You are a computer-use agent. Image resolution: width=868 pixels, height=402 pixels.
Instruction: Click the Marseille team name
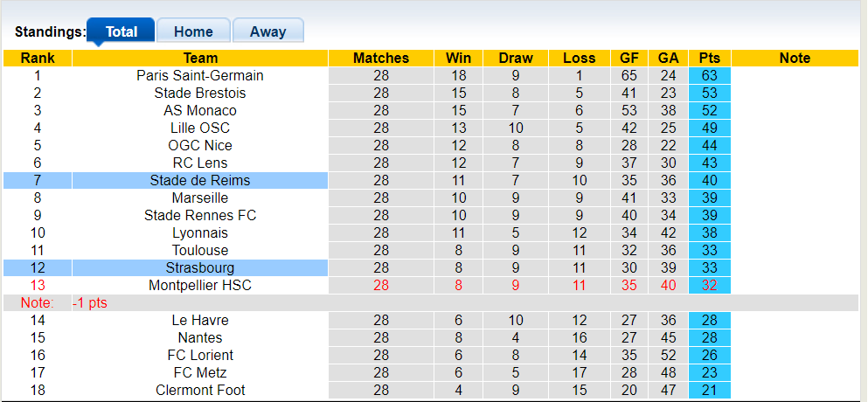tap(200, 198)
